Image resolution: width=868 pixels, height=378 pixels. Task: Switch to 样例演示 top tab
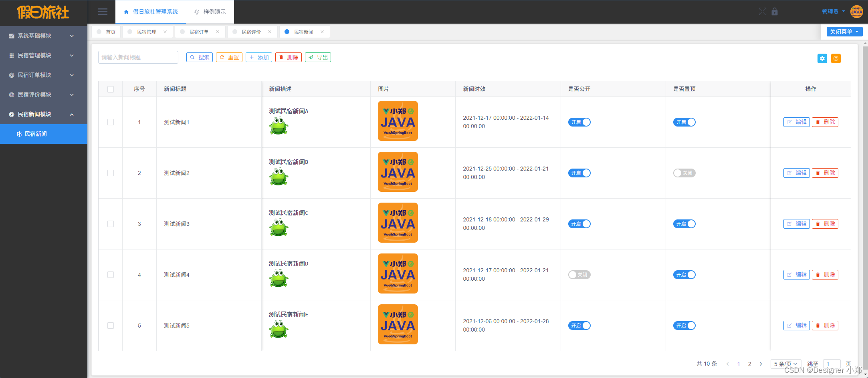(210, 12)
